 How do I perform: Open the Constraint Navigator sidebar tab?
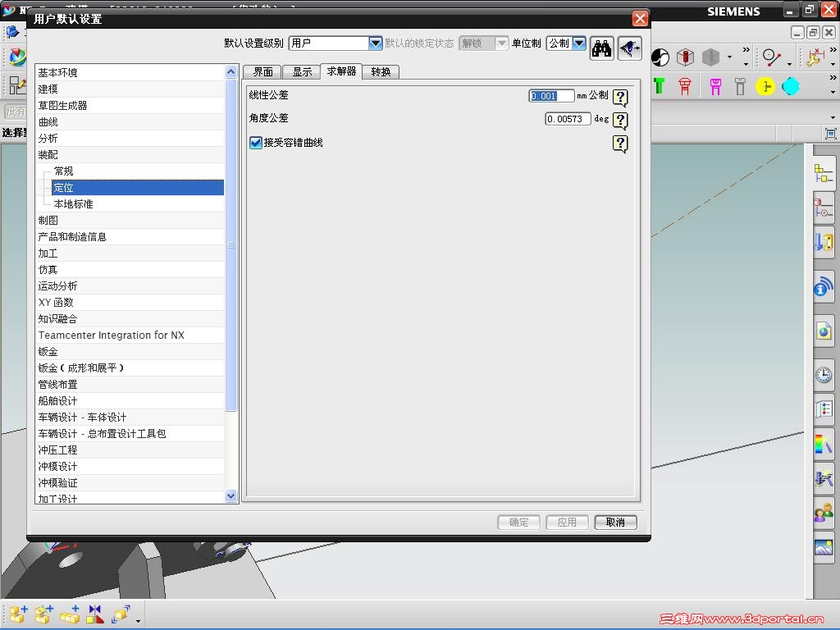[x=823, y=208]
